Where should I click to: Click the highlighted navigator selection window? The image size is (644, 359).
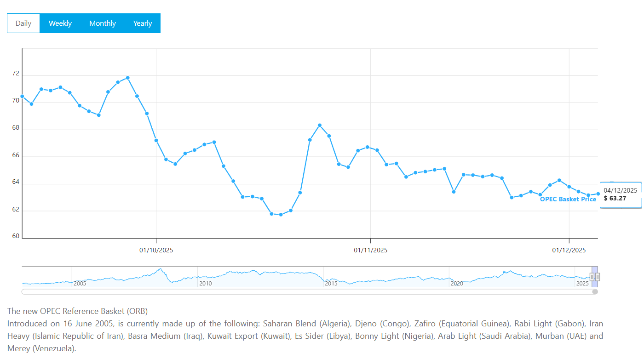coord(595,271)
